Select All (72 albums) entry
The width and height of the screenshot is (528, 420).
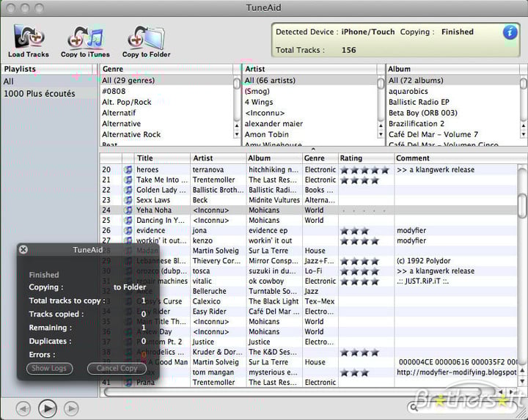[x=453, y=81]
